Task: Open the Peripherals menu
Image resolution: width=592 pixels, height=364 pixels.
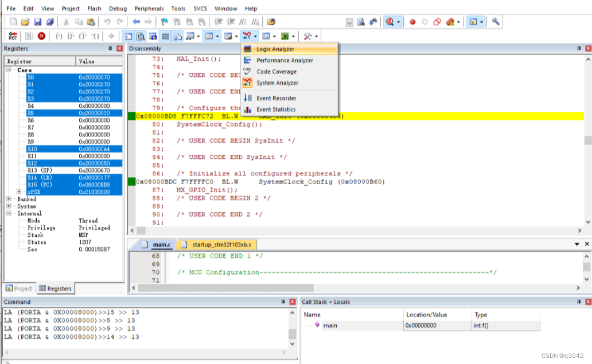Action: 149,8
